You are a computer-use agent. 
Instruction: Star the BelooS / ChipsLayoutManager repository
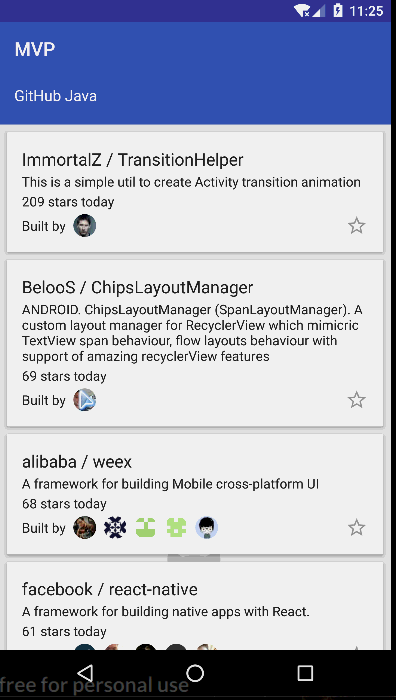(356, 400)
